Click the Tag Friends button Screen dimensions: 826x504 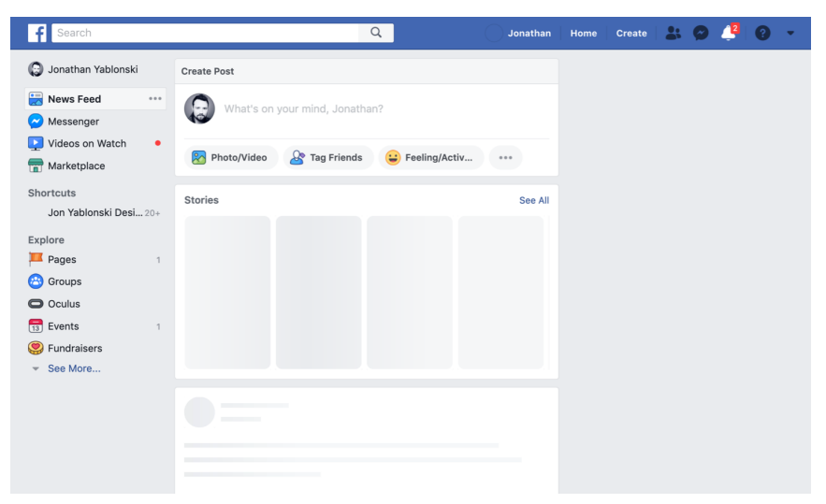[x=327, y=157]
